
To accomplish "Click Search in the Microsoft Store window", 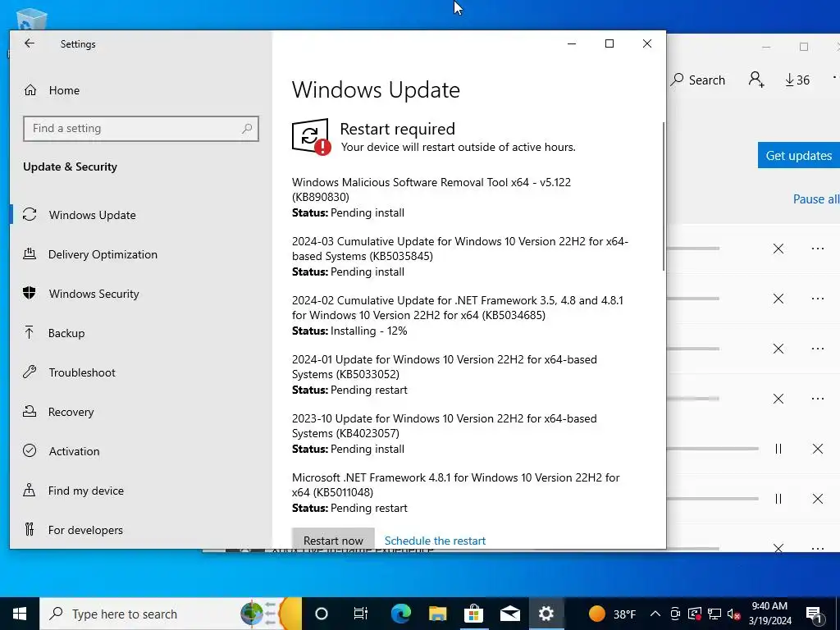I will (697, 80).
